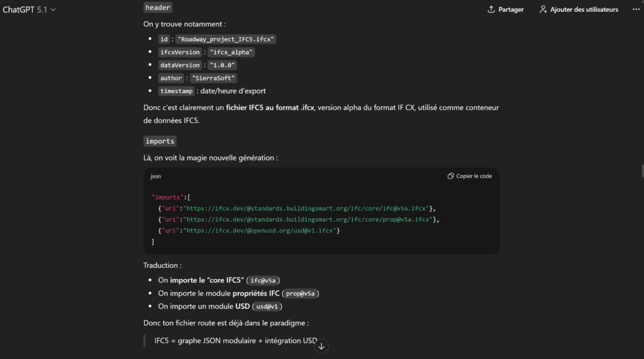
Task: Click the "header" inline code chip
Action: 158,8
